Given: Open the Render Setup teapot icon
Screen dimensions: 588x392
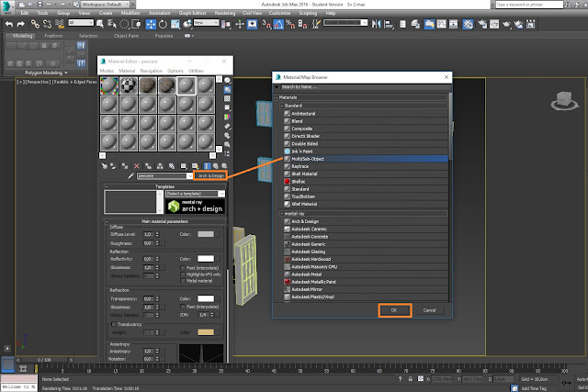Looking at the screenshot, I should [x=482, y=25].
